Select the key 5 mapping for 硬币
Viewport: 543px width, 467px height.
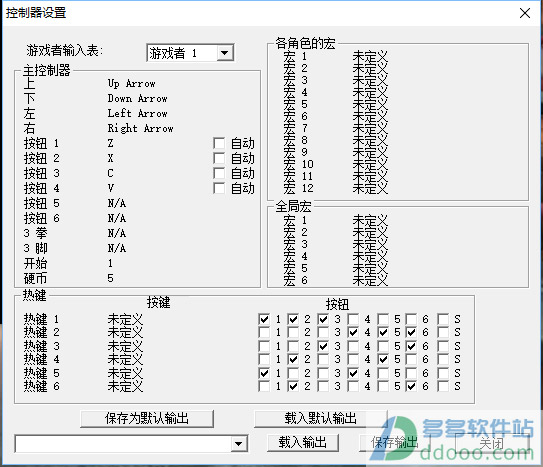[x=110, y=278]
